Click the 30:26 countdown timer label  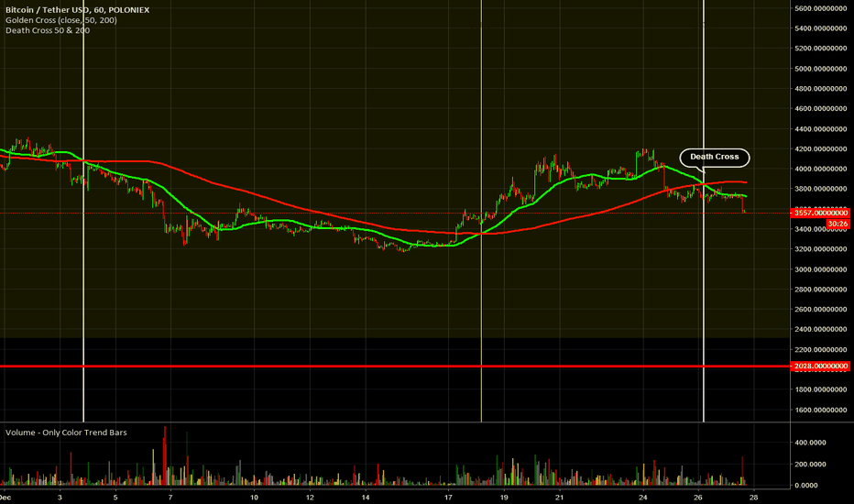tap(838, 224)
